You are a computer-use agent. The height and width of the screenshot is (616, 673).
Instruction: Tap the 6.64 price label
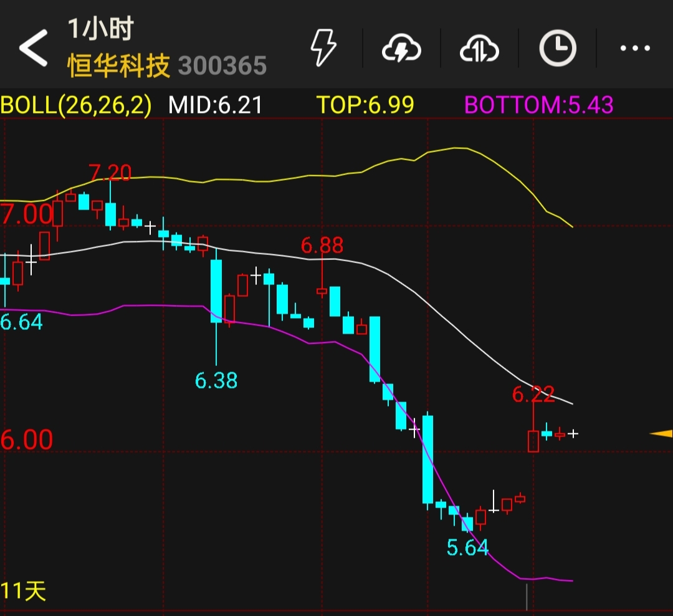21,322
